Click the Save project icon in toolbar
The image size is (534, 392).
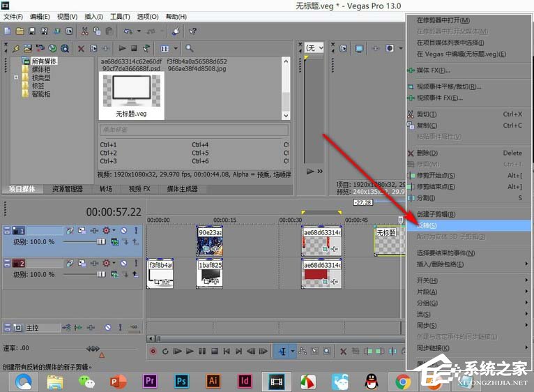tap(33, 31)
